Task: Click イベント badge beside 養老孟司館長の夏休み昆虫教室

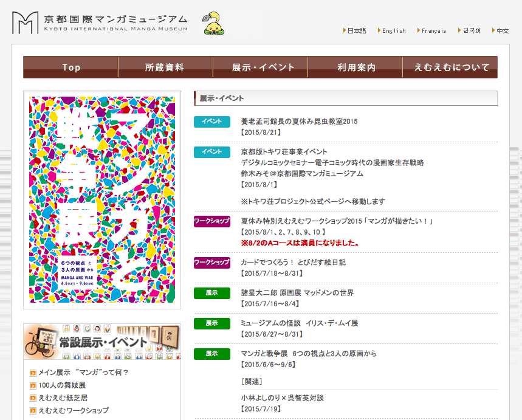Action: [212, 122]
